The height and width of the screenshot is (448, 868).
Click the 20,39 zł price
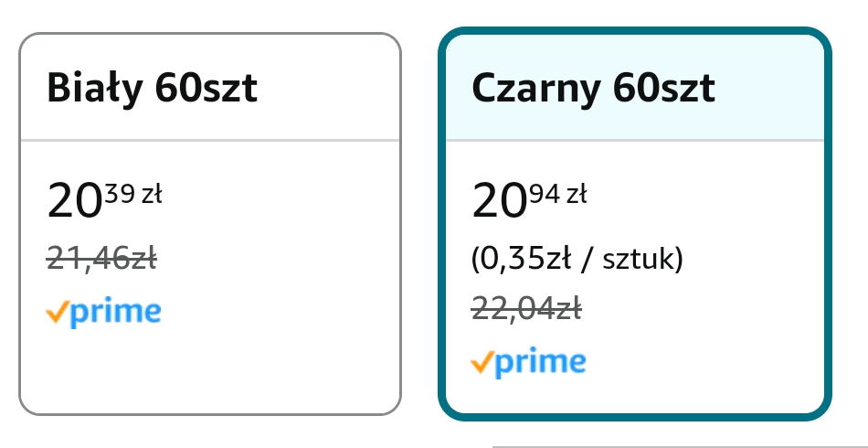coord(104,199)
